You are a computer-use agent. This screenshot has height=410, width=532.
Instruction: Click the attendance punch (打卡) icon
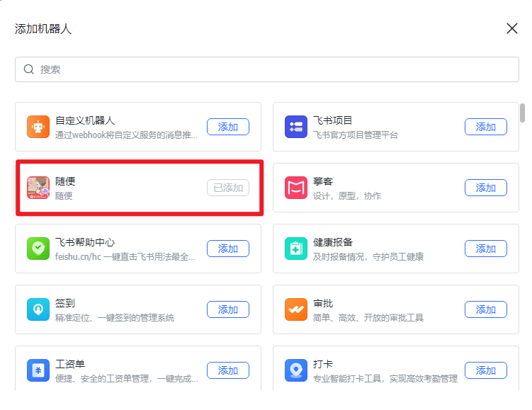pos(296,370)
